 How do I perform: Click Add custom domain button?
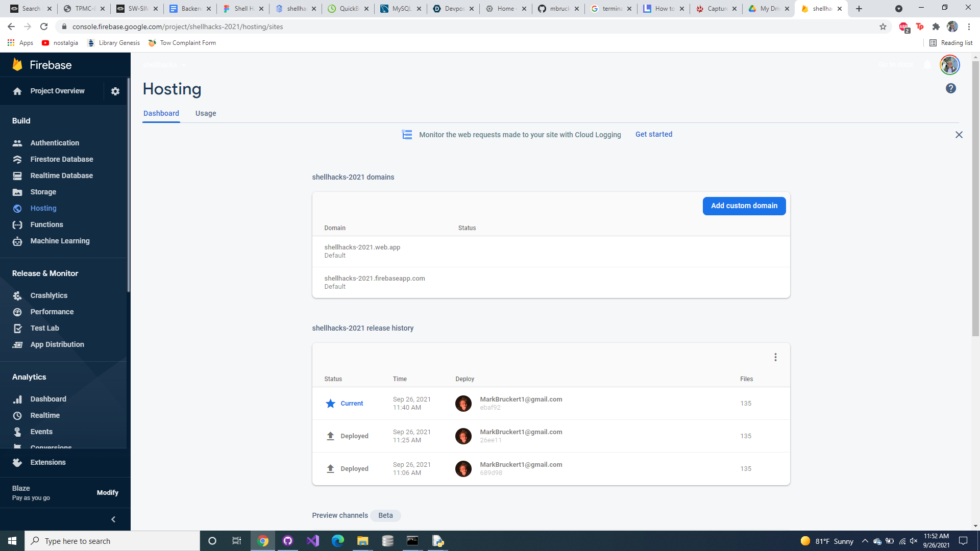[x=744, y=206]
